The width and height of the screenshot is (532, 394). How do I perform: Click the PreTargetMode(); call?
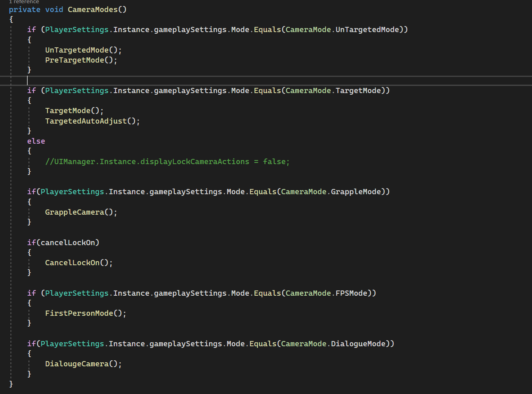pos(81,60)
